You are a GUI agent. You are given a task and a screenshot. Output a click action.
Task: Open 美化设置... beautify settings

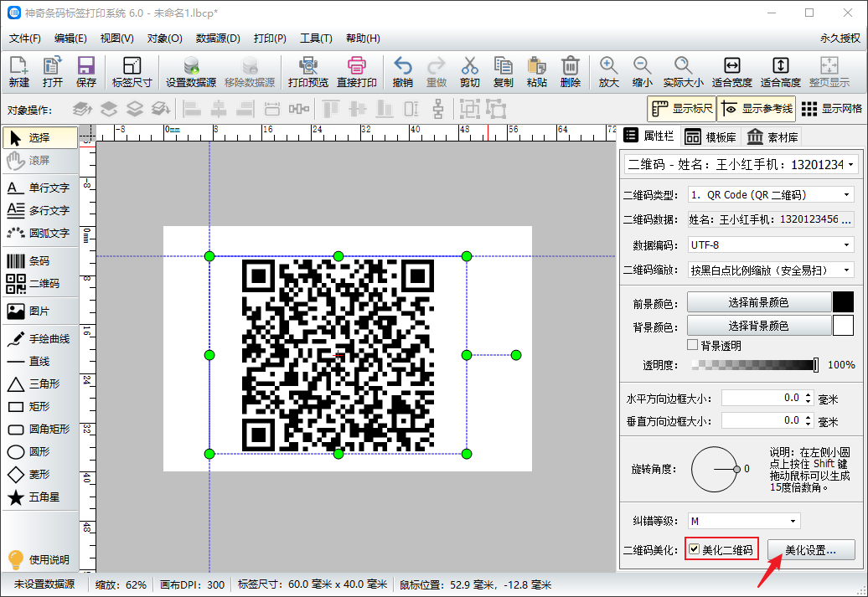[x=811, y=550]
